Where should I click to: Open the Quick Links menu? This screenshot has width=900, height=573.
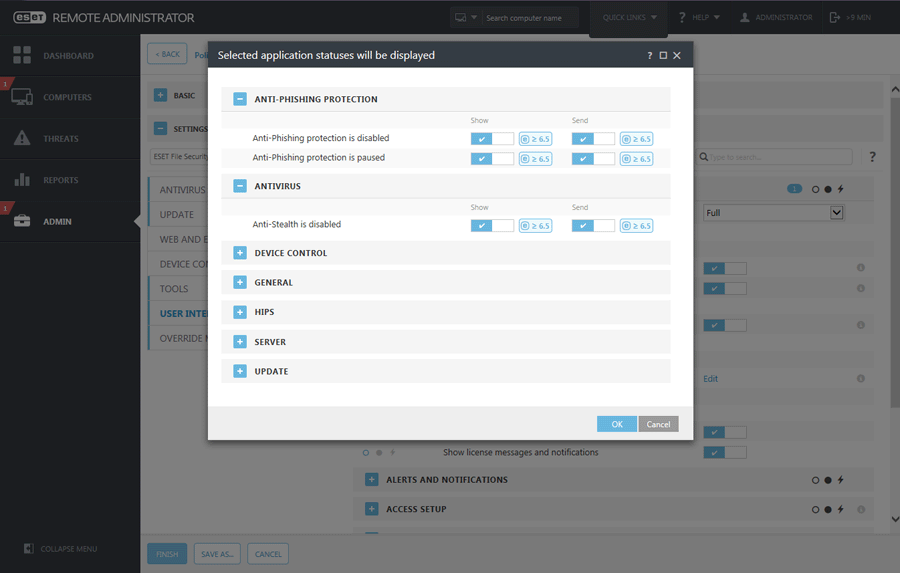pos(629,18)
